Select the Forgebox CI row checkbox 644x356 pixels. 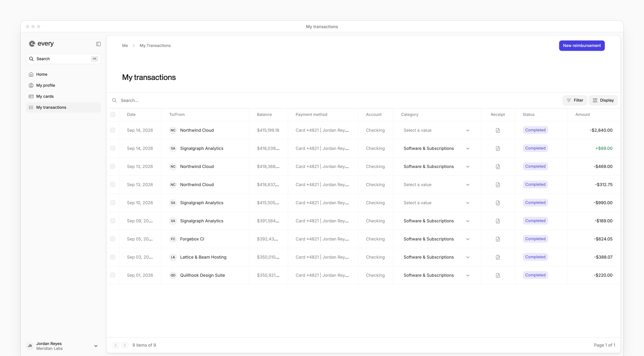tap(113, 239)
